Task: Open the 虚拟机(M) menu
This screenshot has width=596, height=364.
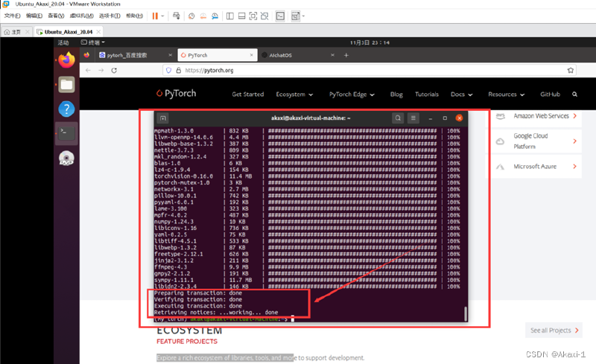Action: pos(82,16)
